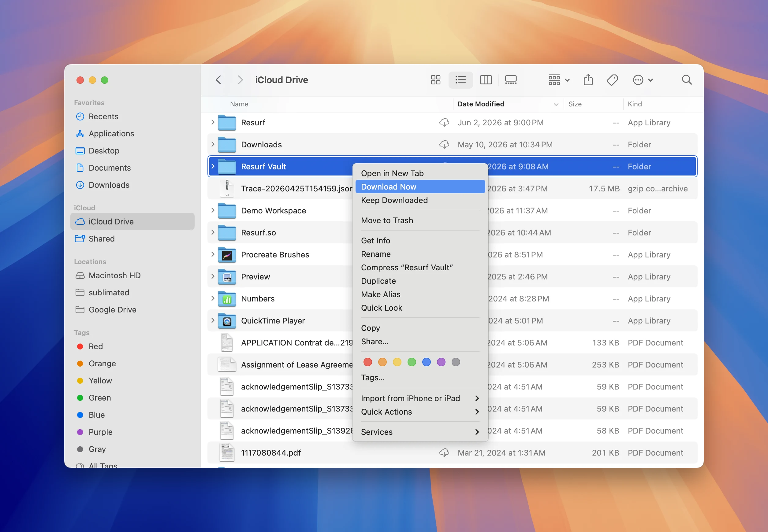
Task: Expand the Downloads folder row
Action: (213, 144)
